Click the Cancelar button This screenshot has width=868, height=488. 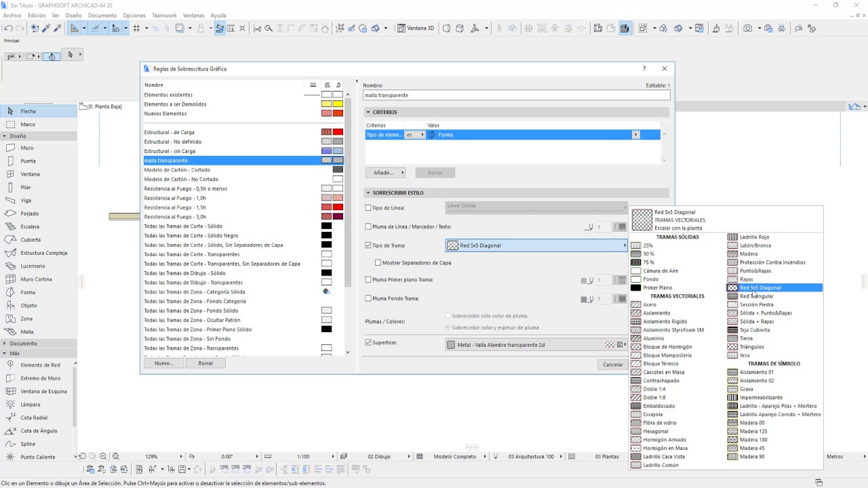pyautogui.click(x=613, y=365)
